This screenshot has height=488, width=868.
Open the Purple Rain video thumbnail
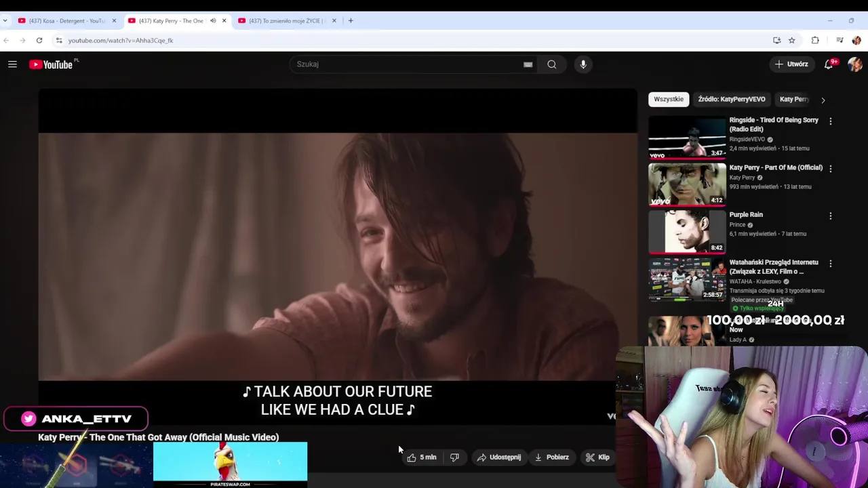[687, 232]
